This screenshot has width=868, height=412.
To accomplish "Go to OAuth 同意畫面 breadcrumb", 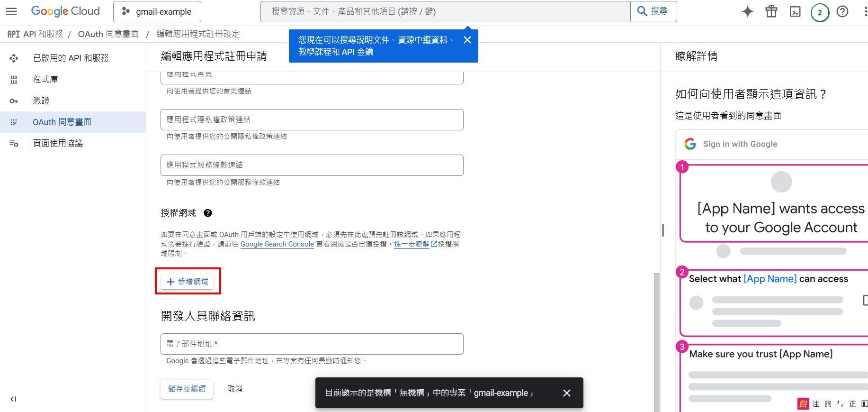I will pyautogui.click(x=108, y=34).
